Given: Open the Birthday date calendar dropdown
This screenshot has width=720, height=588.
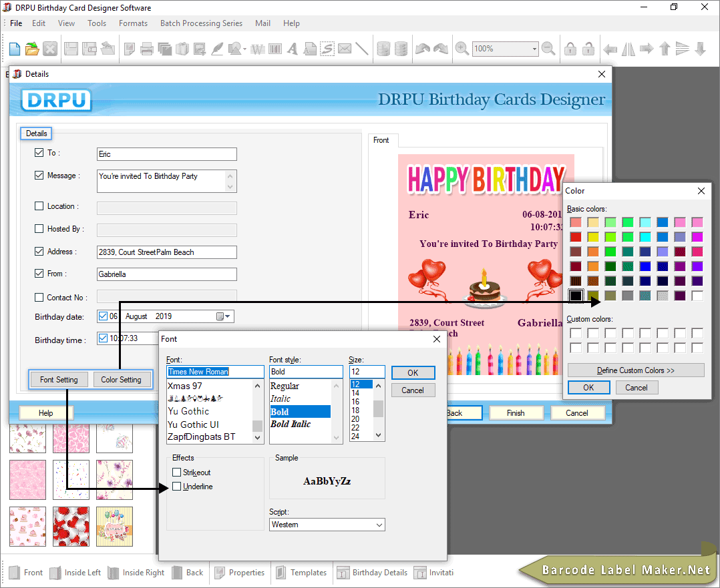Looking at the screenshot, I should 223,316.
